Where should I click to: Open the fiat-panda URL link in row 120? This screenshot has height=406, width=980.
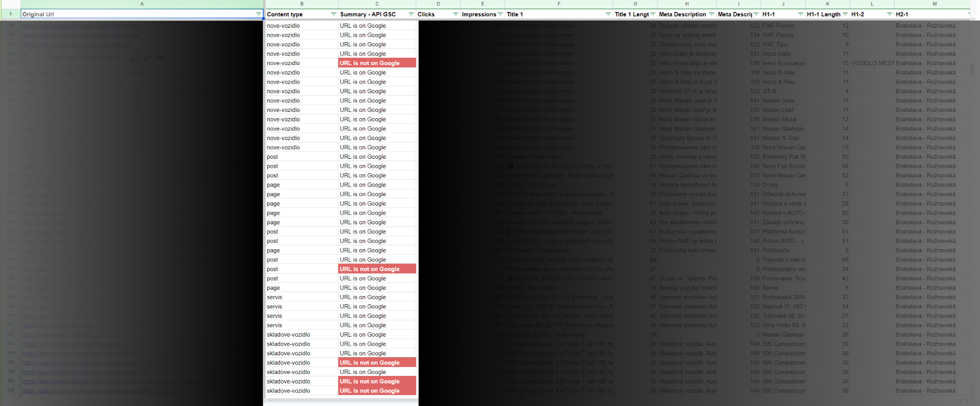click(81, 35)
